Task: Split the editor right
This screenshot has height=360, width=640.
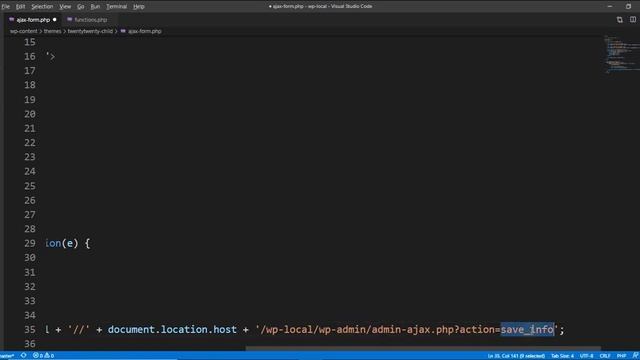Action: point(633,20)
